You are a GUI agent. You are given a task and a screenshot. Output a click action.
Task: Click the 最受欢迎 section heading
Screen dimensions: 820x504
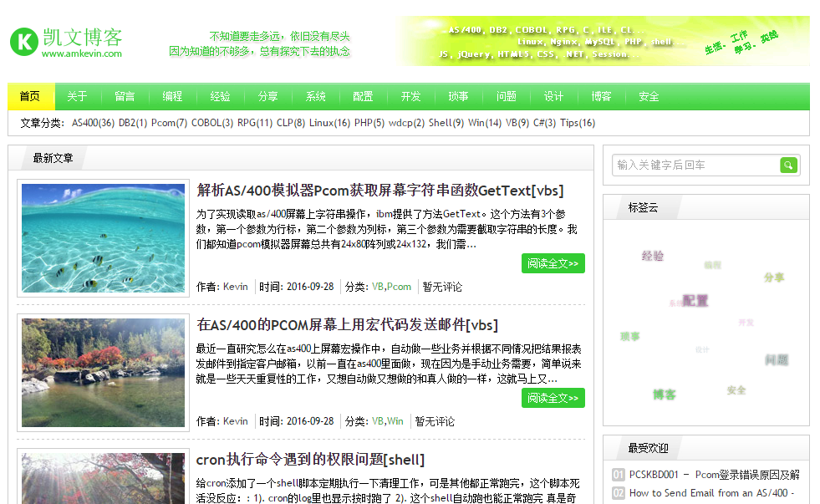648,448
